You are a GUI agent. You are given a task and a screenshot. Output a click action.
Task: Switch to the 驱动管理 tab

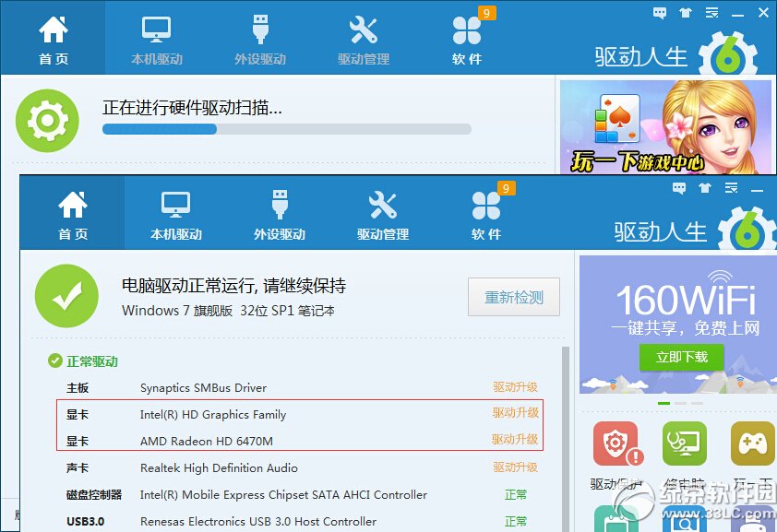click(x=382, y=212)
